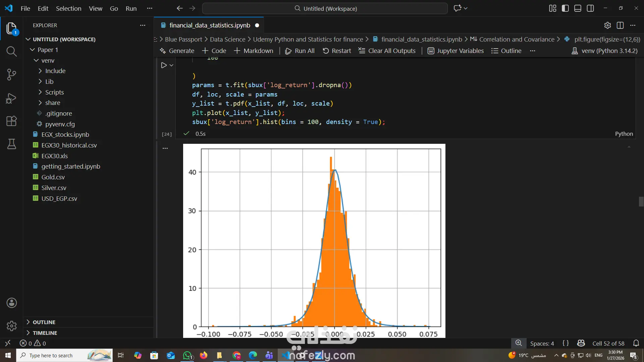Open Run and Debug view
644x362 pixels.
pyautogui.click(x=11, y=98)
